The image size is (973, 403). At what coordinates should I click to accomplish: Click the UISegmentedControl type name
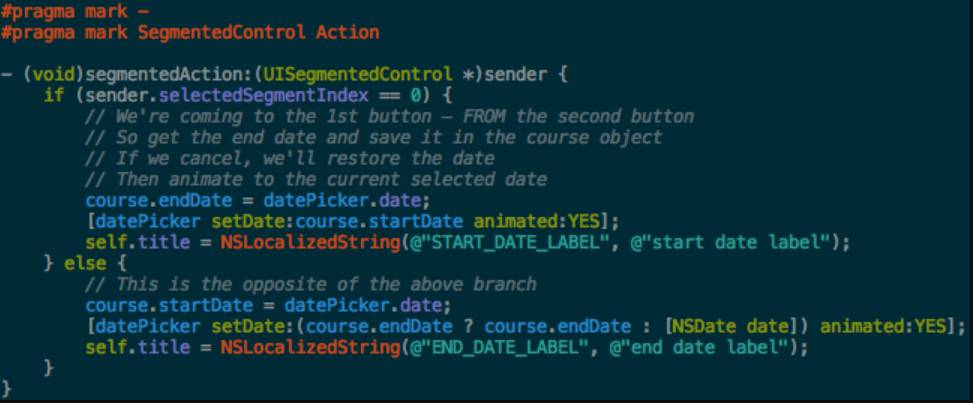358,76
